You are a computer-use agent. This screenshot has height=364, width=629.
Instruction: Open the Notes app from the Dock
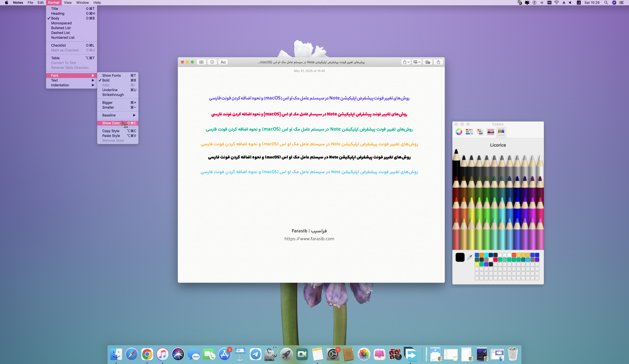pyautogui.click(x=317, y=354)
